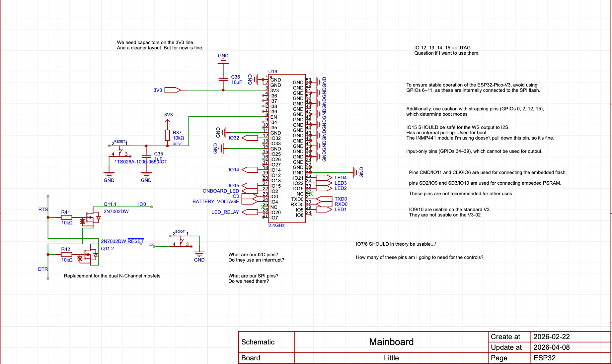Click the 'IO7/8 SHOULD in theory' note
Viewport: 612px width, 364px height.
click(396, 244)
